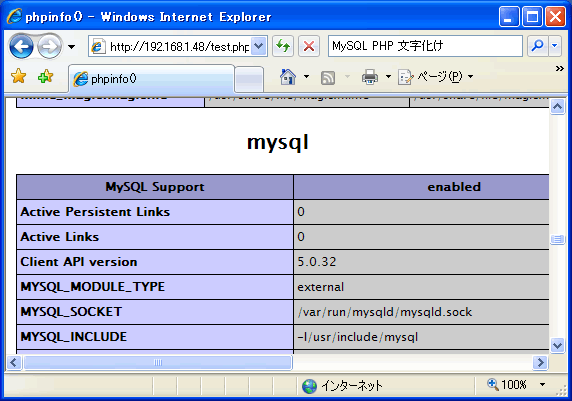Click the Forward navigation arrow
572x401 pixels.
tap(50, 46)
